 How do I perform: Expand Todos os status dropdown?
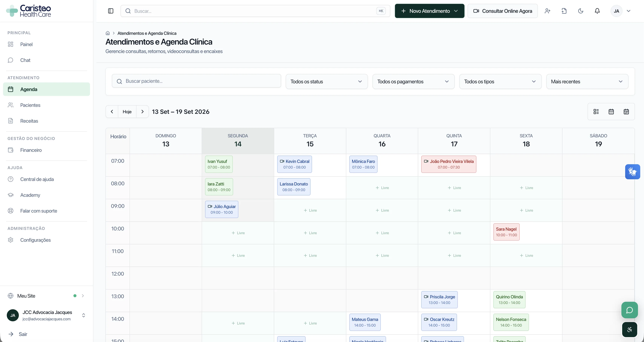coord(327,82)
